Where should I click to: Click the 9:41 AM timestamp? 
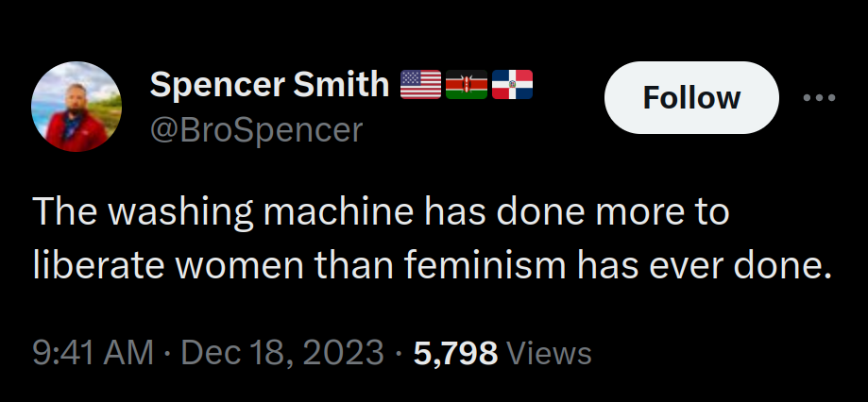coord(93,353)
